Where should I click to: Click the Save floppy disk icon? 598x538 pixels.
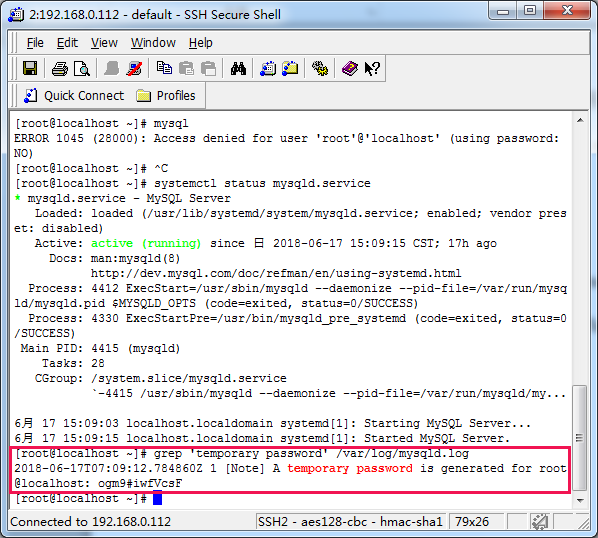(30, 69)
